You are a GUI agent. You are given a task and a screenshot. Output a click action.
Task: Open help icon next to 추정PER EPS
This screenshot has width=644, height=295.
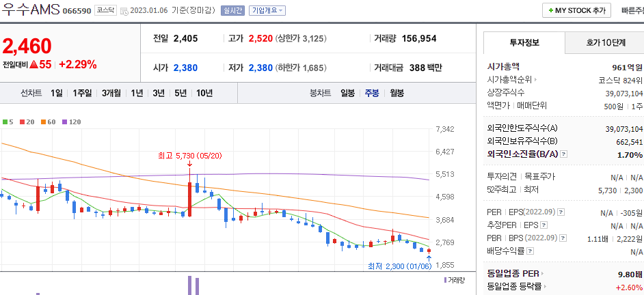(544, 225)
